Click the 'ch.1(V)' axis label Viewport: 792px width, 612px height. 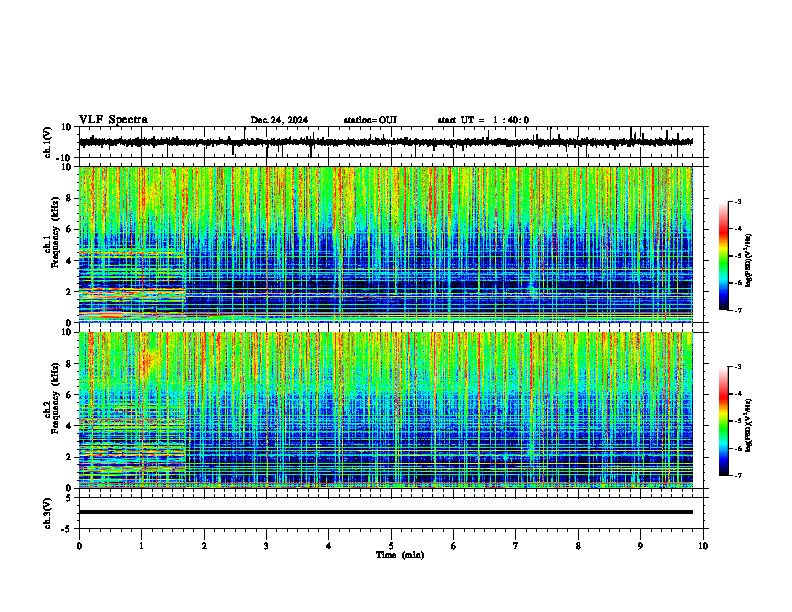[48, 142]
